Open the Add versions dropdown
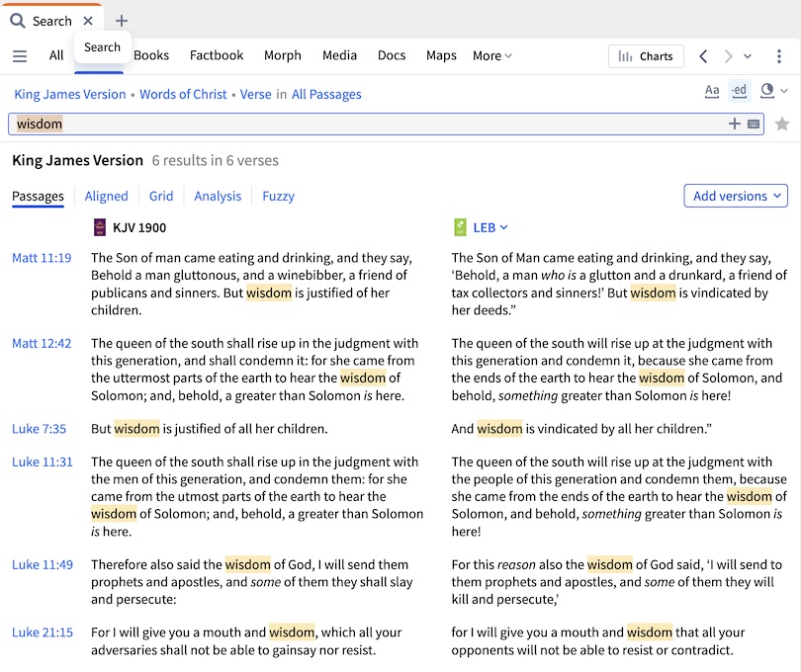801x672 pixels. [x=736, y=196]
